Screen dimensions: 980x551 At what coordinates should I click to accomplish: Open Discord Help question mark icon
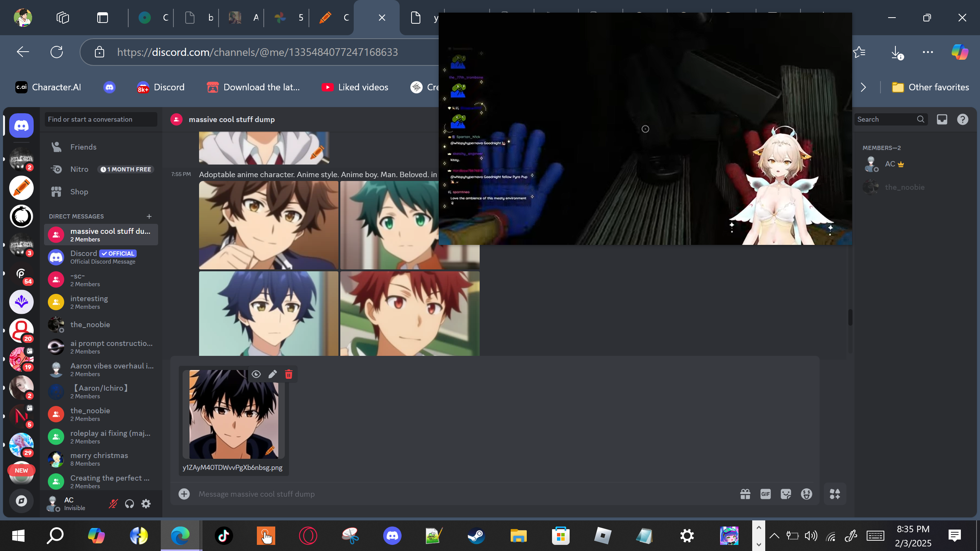[x=962, y=119]
